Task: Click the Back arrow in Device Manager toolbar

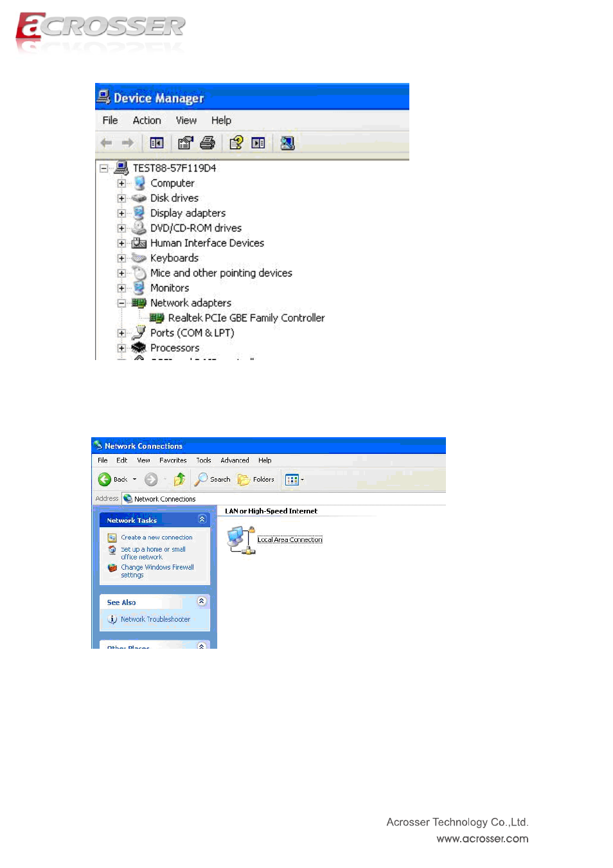Action: (107, 143)
